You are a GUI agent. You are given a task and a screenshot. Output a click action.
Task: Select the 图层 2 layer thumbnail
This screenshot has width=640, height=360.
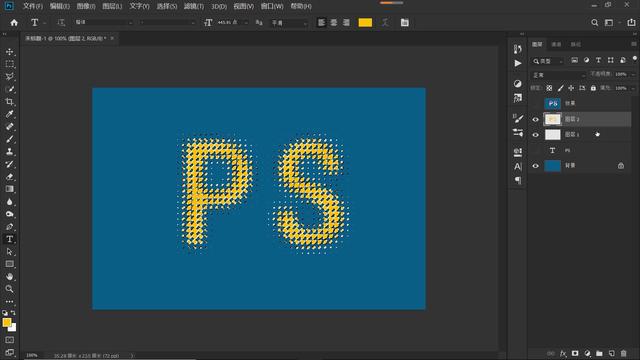tap(553, 119)
